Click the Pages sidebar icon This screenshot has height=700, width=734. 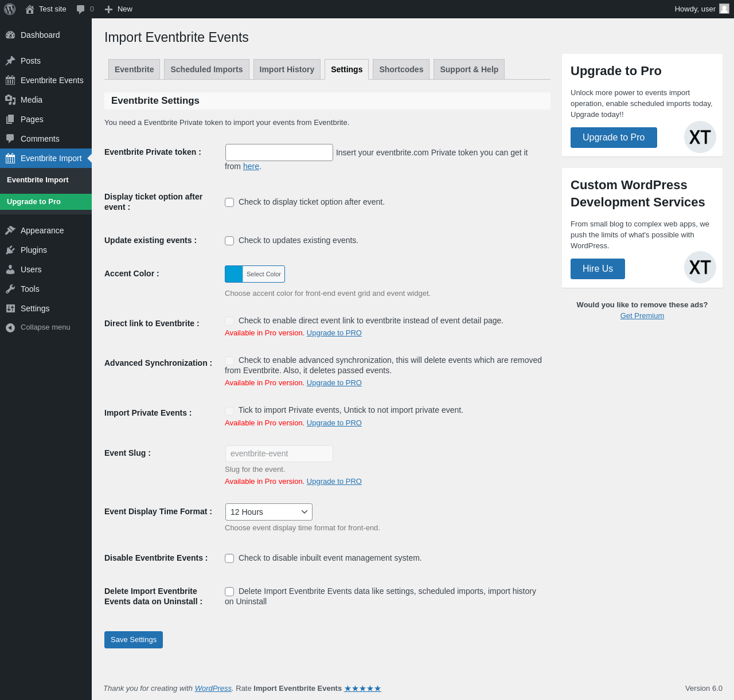click(10, 119)
